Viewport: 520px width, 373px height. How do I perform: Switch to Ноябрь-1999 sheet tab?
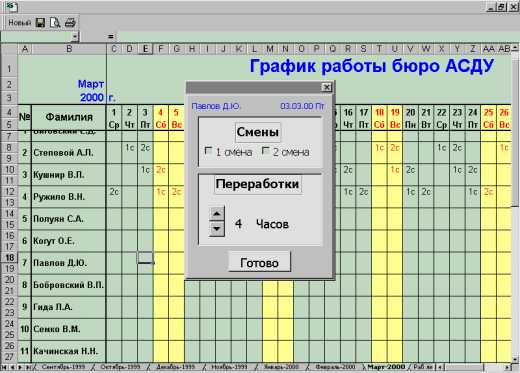(229, 367)
